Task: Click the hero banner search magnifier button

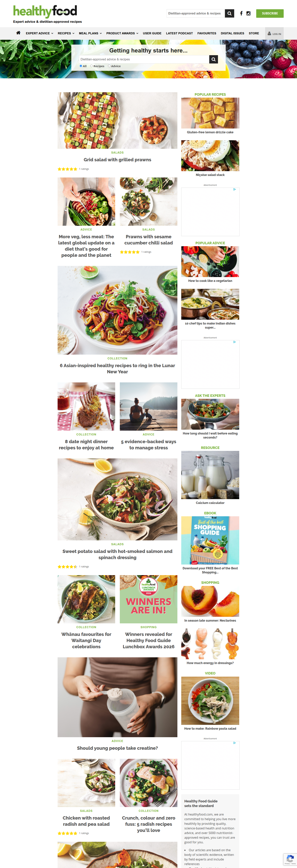Action: tap(214, 59)
